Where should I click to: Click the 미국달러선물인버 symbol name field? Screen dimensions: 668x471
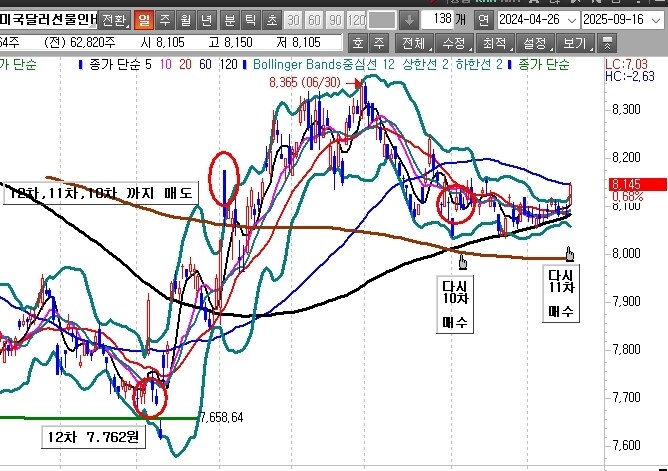click(x=48, y=20)
